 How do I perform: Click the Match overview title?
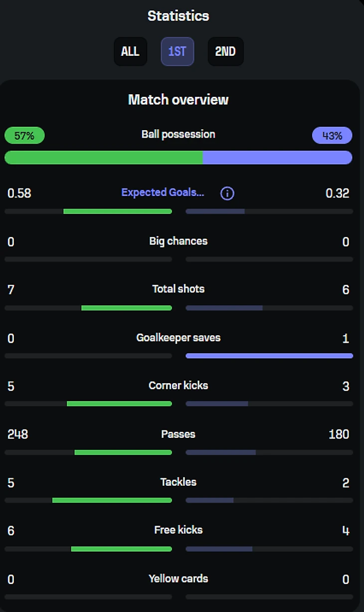(178, 100)
